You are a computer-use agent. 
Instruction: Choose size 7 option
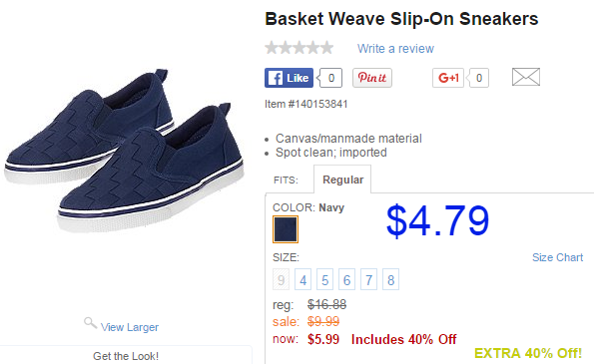368,279
